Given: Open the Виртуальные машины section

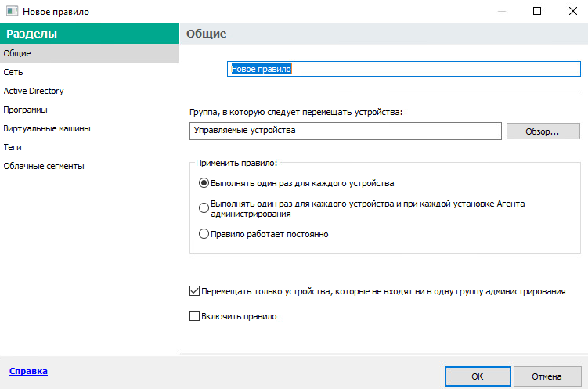Looking at the screenshot, I should click(x=47, y=128).
